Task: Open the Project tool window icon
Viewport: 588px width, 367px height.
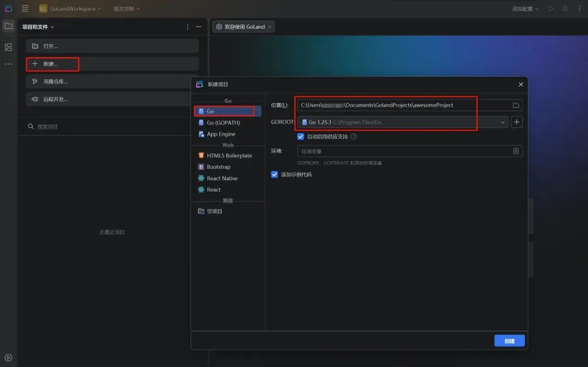Action: pyautogui.click(x=8, y=26)
